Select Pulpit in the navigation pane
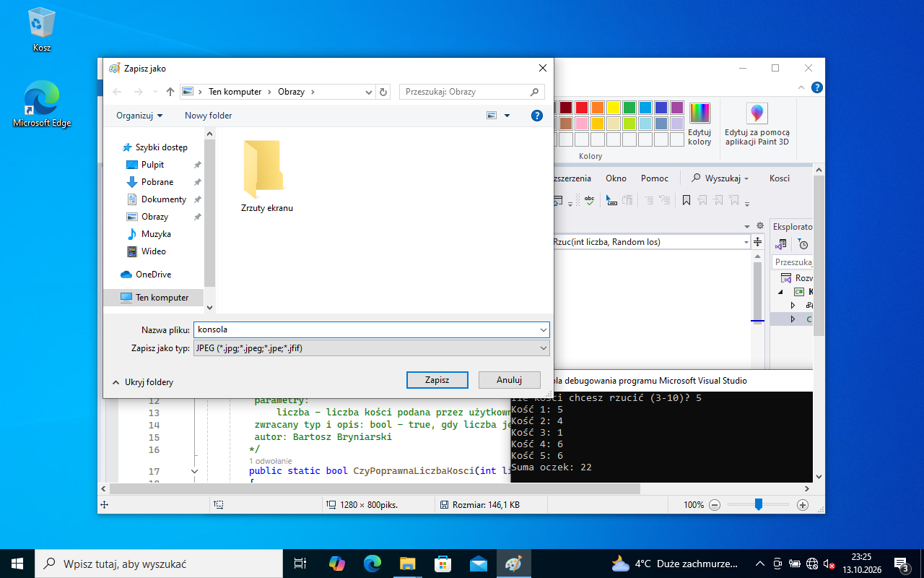The image size is (924, 578). pyautogui.click(x=153, y=165)
